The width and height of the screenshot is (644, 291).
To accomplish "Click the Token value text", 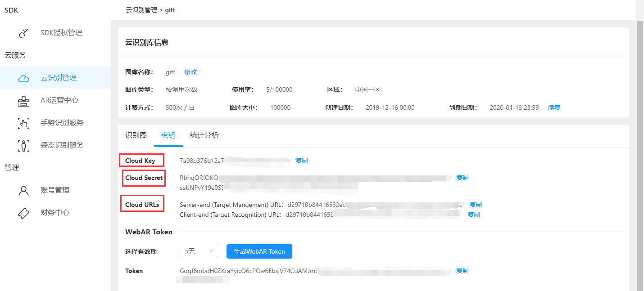I will point(249,271).
